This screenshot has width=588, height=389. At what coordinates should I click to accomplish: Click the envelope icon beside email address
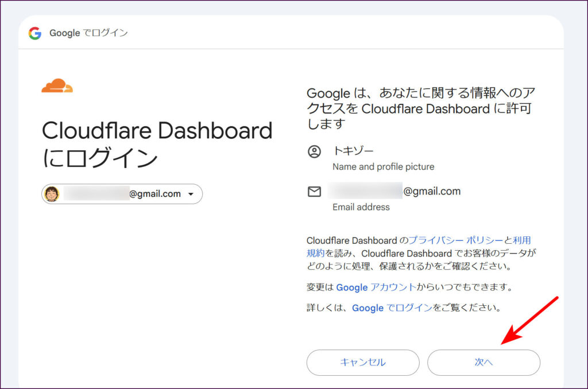point(314,192)
